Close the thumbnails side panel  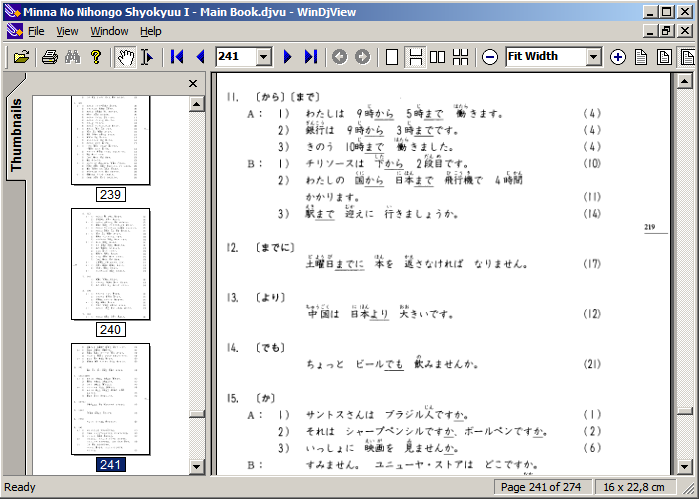(x=193, y=84)
